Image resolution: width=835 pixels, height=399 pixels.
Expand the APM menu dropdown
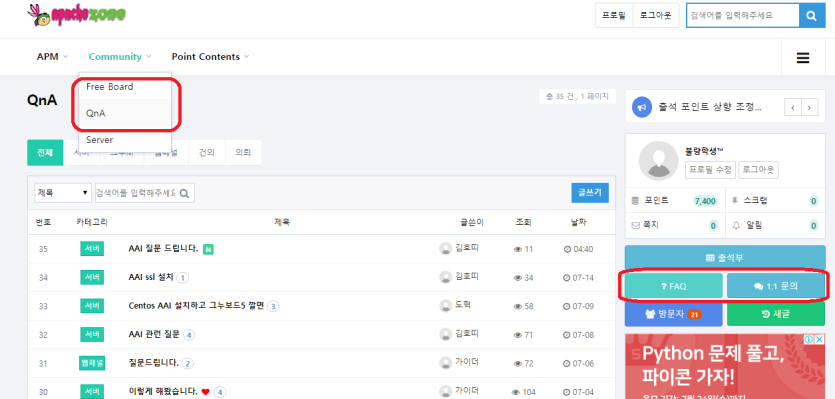pyautogui.click(x=52, y=57)
